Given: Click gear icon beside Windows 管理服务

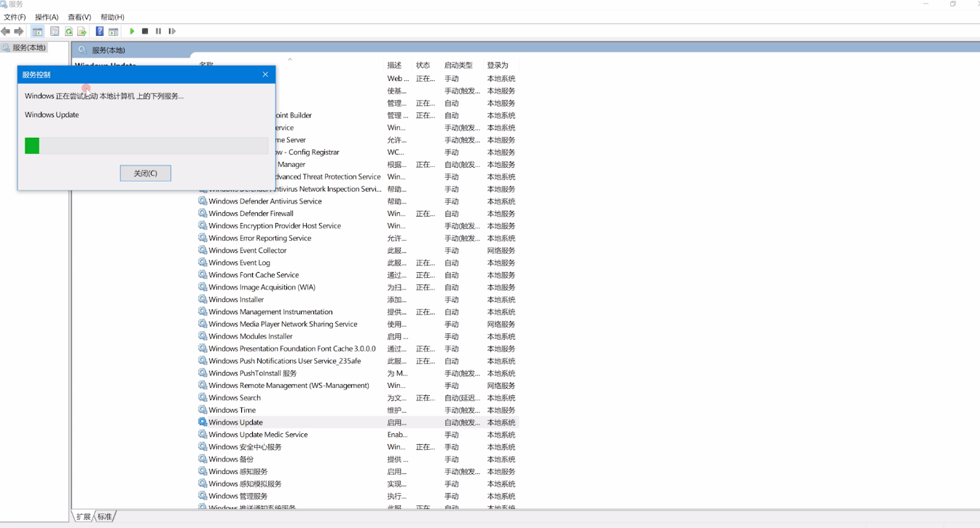Looking at the screenshot, I should (203, 496).
